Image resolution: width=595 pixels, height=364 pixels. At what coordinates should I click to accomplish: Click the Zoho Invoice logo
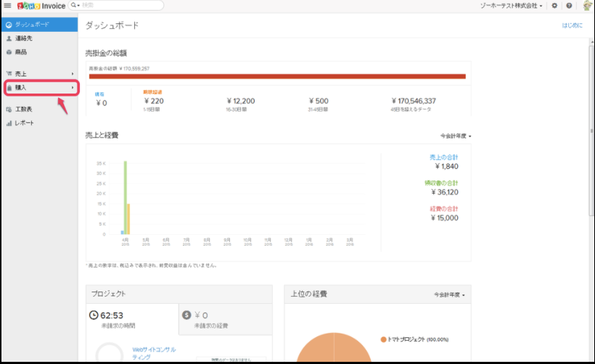click(41, 6)
